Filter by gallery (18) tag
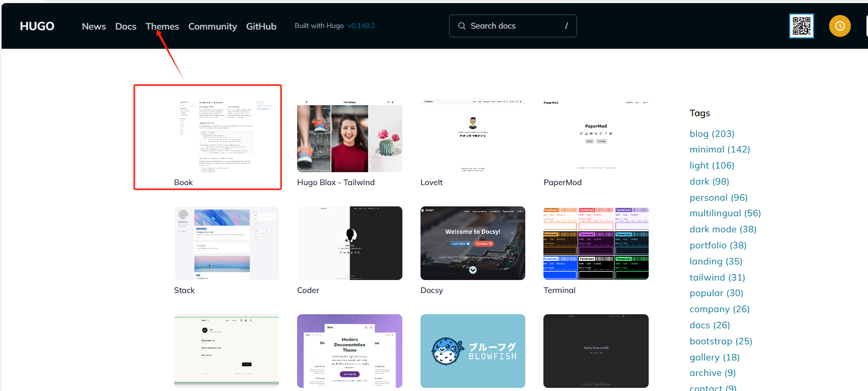This screenshot has width=868, height=391. [x=715, y=357]
